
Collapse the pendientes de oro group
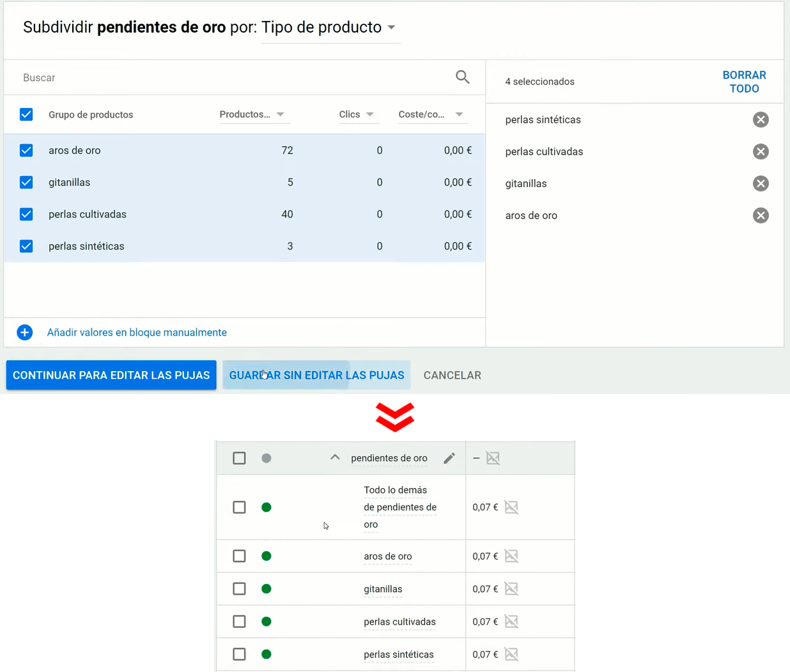coord(335,457)
